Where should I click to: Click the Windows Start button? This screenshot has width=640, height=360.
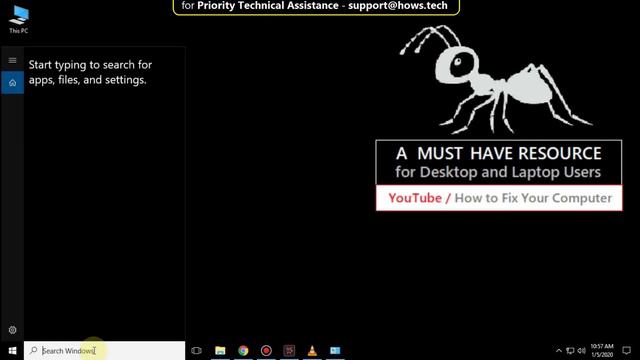(12, 351)
